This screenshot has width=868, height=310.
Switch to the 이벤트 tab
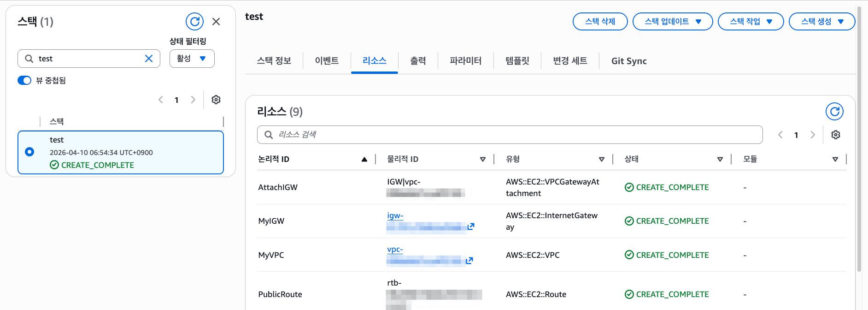pos(327,61)
